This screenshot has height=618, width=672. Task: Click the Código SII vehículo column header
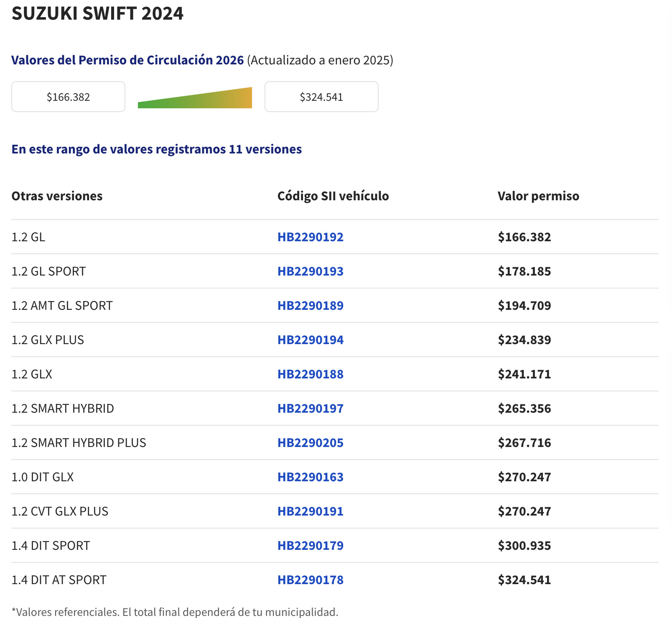[x=333, y=196]
